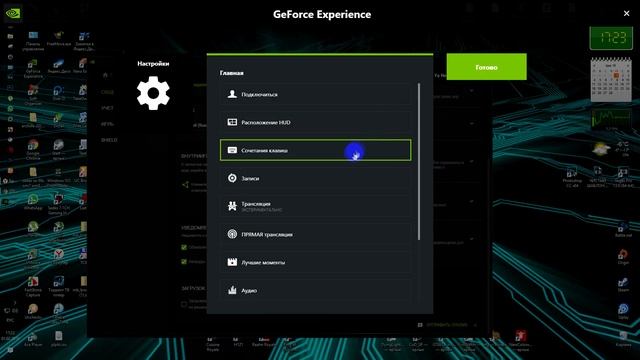Click the share icon in GeForce window
640x360 pixels.
(185, 185)
